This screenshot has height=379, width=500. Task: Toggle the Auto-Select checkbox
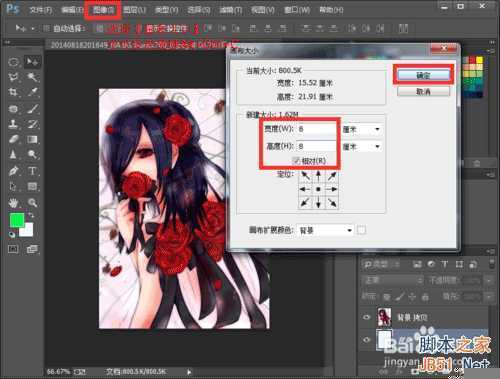(46, 29)
